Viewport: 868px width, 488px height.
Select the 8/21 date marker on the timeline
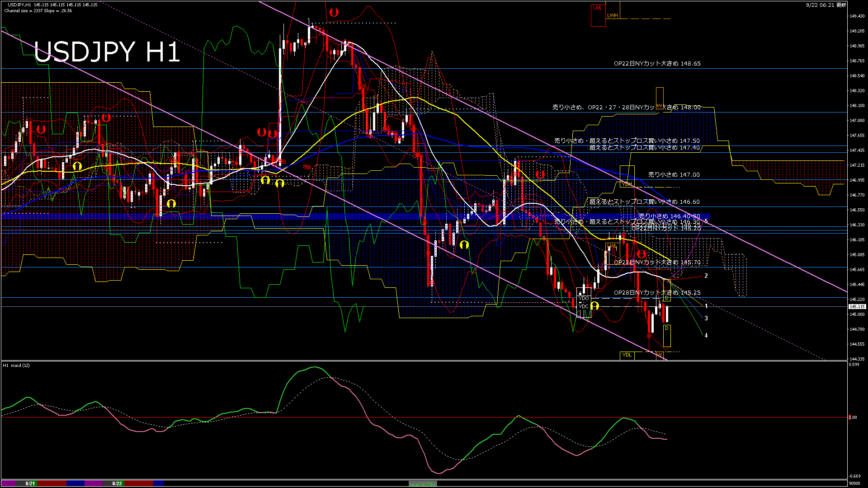30,483
